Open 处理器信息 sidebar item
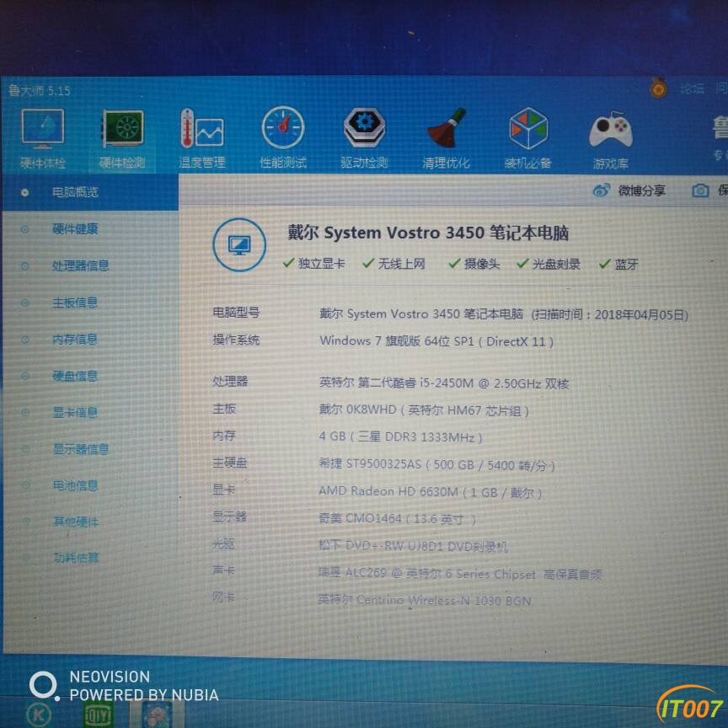This screenshot has width=728, height=728. click(x=80, y=265)
